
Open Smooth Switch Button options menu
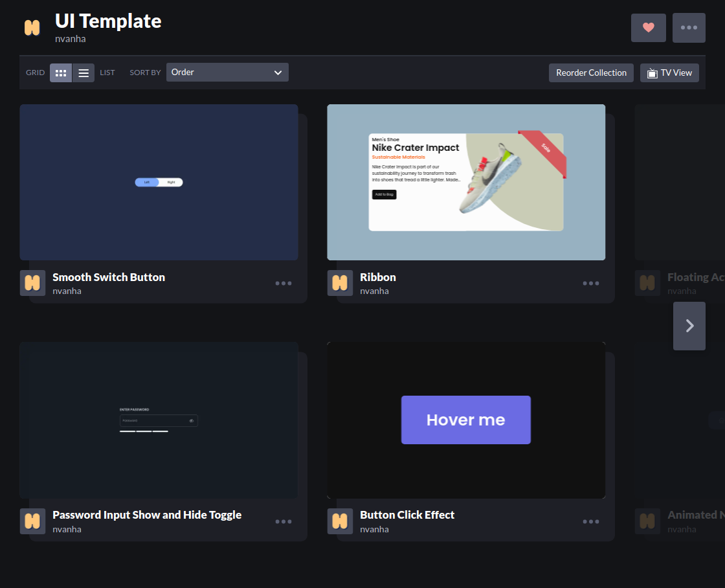284,283
